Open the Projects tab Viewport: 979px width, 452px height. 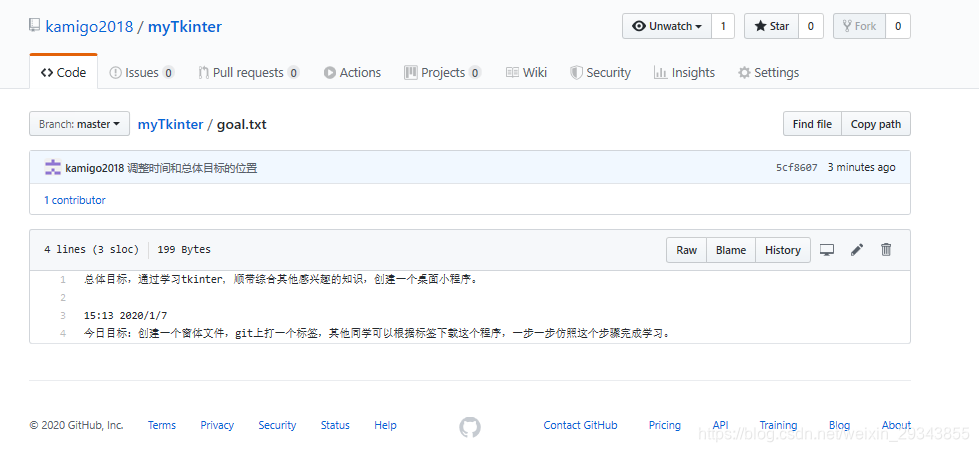tap(443, 72)
